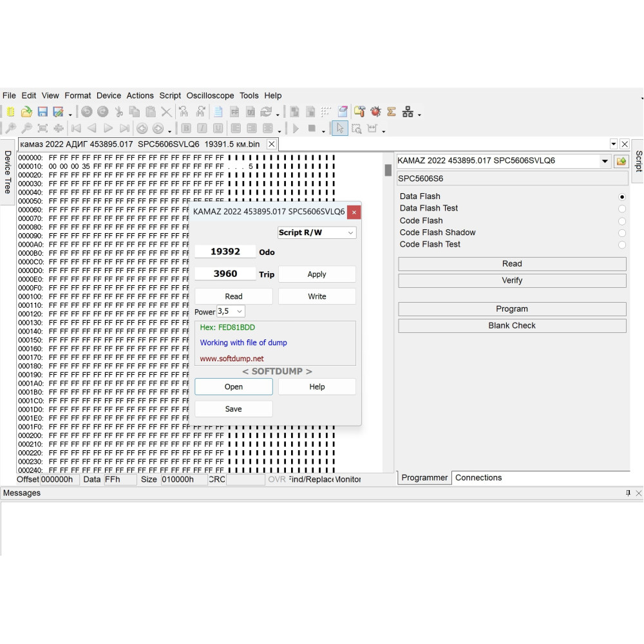Click the Zoom Out magnifier icon
This screenshot has width=644, height=644.
click(26, 128)
